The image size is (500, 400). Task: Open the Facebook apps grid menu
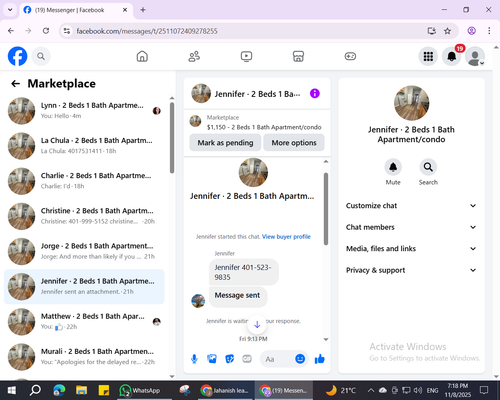[428, 56]
